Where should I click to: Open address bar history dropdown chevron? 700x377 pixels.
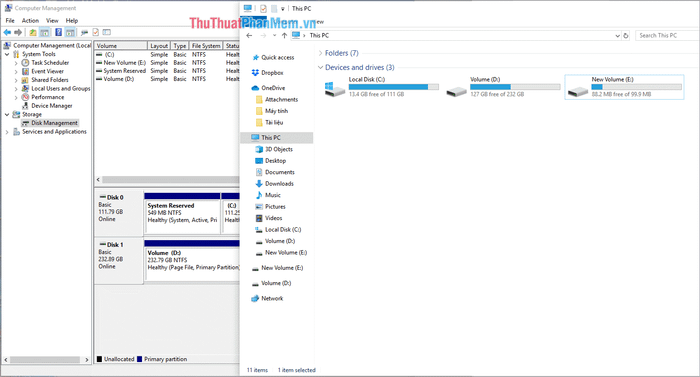[617, 35]
